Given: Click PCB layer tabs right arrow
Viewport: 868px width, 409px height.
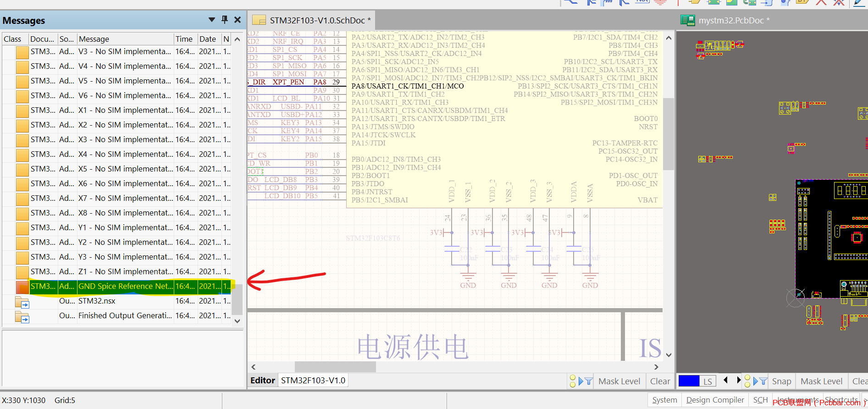Looking at the screenshot, I should coord(738,380).
